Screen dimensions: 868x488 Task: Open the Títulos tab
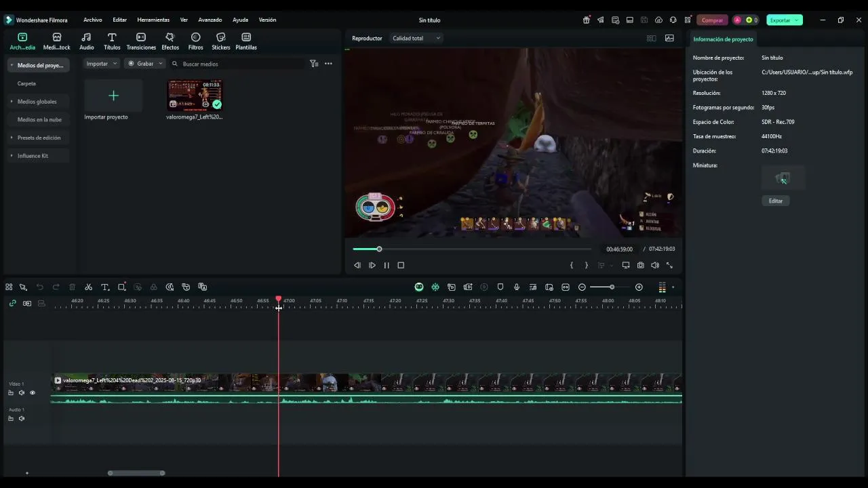pos(112,41)
